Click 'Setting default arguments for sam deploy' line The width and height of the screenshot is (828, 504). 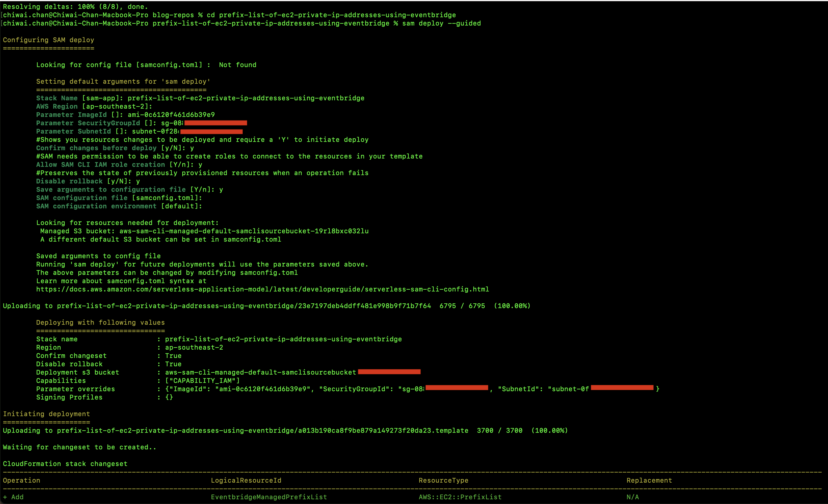[123, 82]
